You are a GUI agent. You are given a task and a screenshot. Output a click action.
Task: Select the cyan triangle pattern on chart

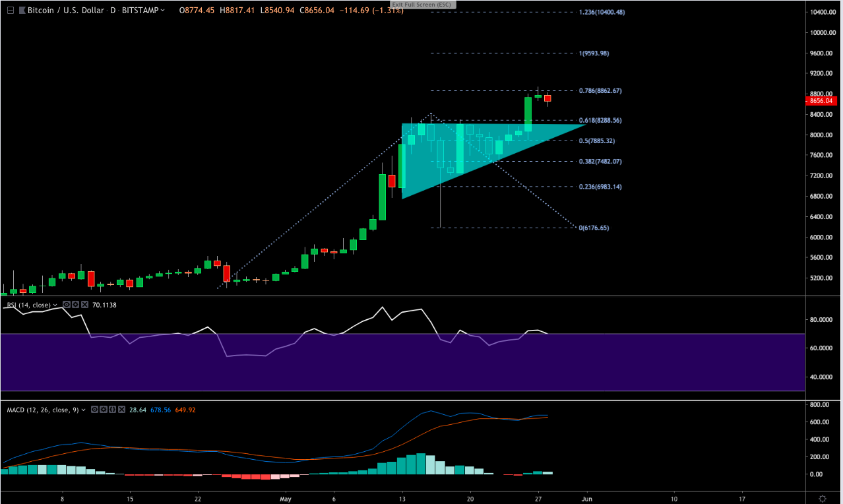pyautogui.click(x=462, y=152)
